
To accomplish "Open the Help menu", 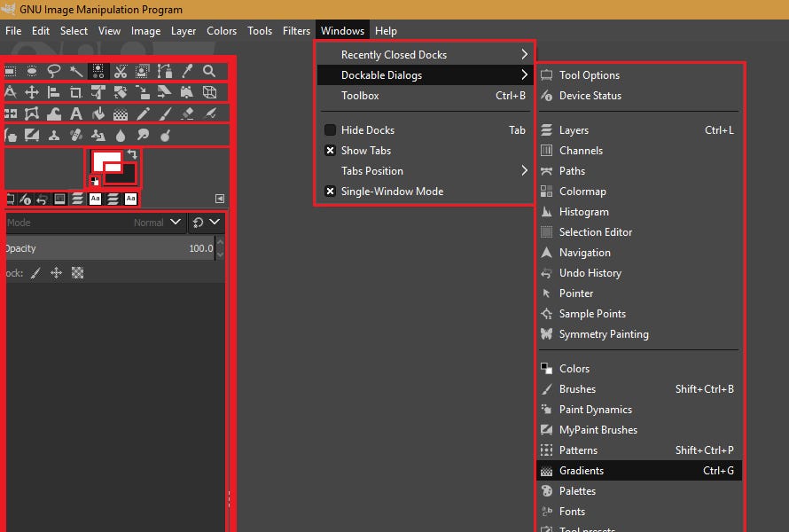I will (386, 29).
